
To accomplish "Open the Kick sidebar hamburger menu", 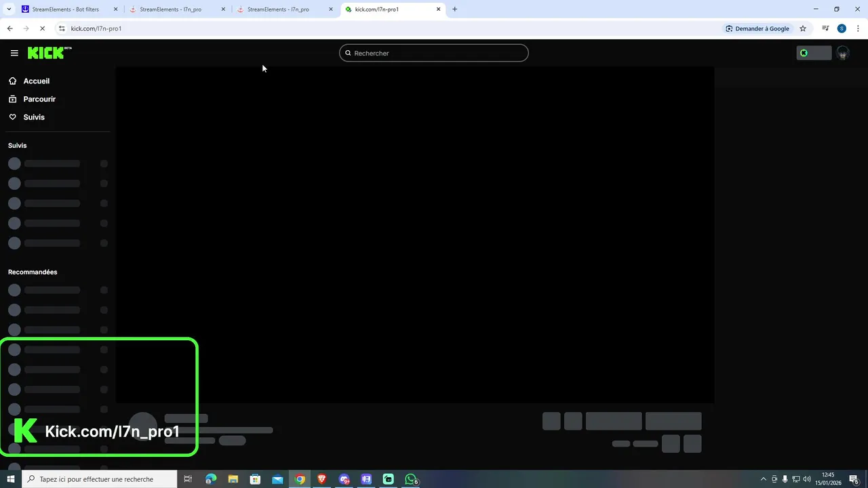I will [14, 53].
